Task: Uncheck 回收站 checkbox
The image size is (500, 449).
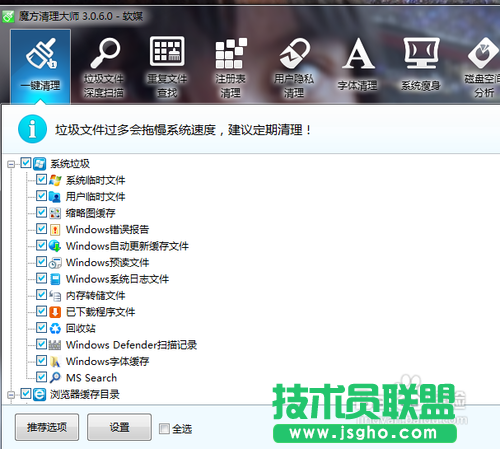Action: [x=41, y=328]
